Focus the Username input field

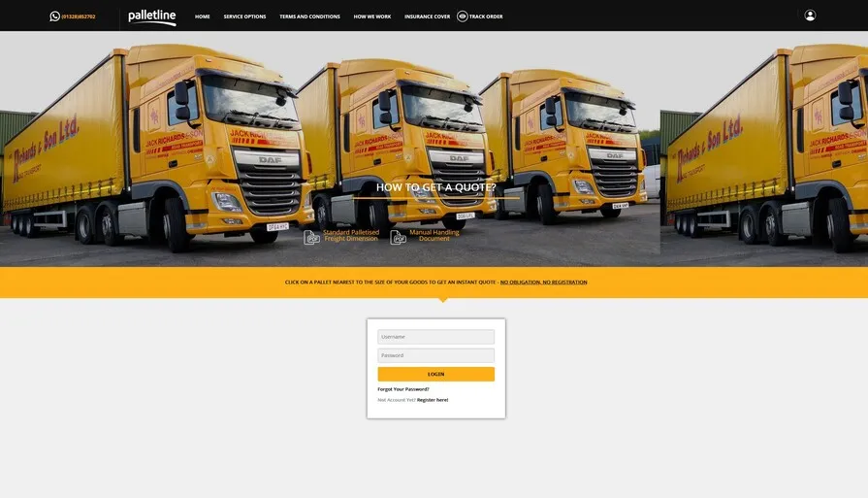click(x=436, y=337)
